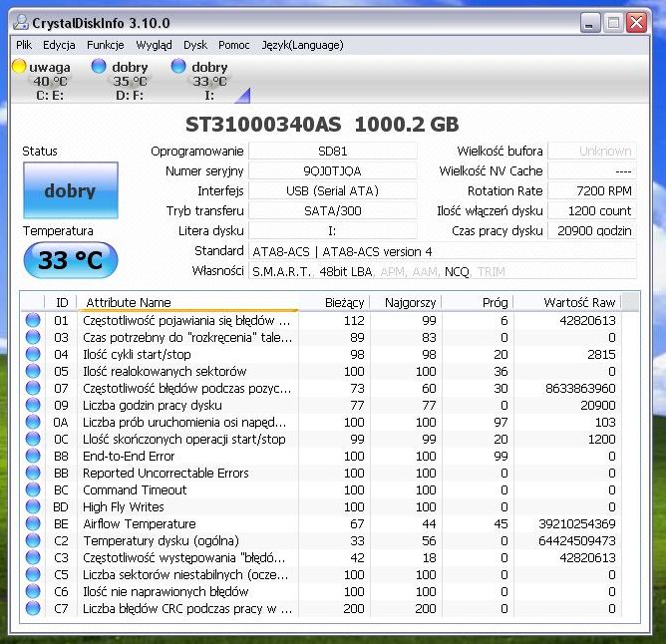Open the Pomoc menu
Screen dimensions: 666x644
tap(234, 45)
